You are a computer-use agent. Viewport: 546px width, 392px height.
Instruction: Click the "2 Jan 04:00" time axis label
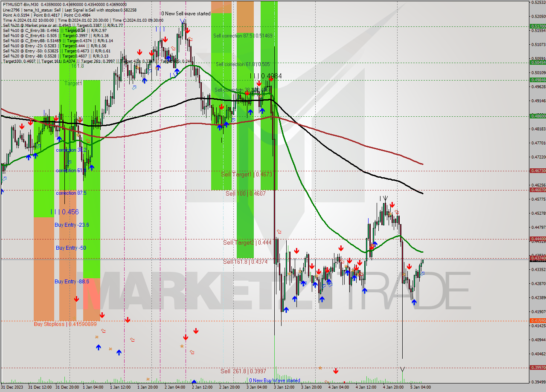[x=175, y=387]
